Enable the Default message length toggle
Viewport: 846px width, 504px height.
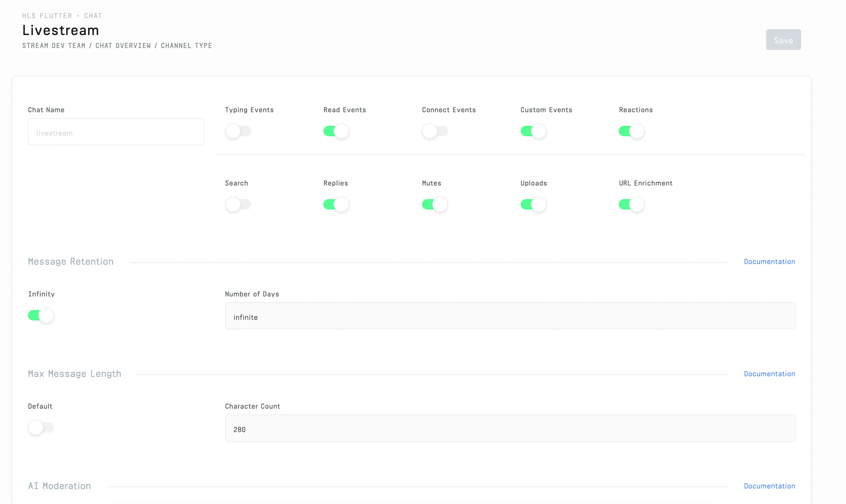(41, 427)
